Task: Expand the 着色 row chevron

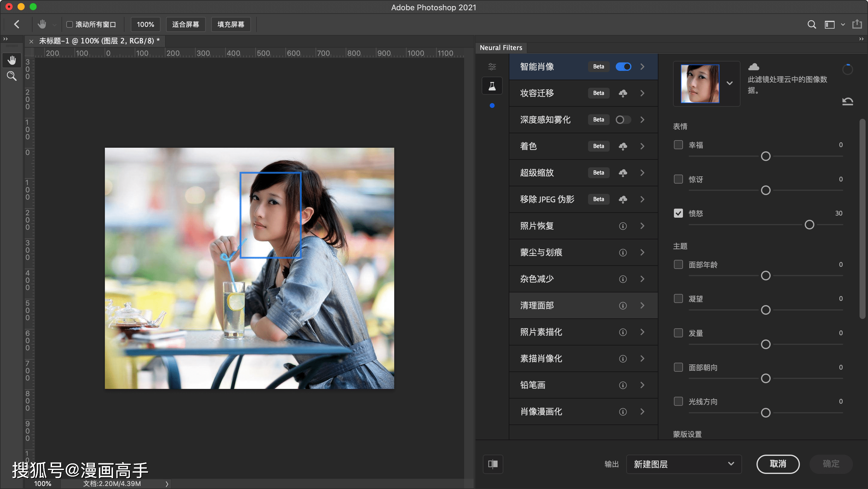Action: click(642, 146)
